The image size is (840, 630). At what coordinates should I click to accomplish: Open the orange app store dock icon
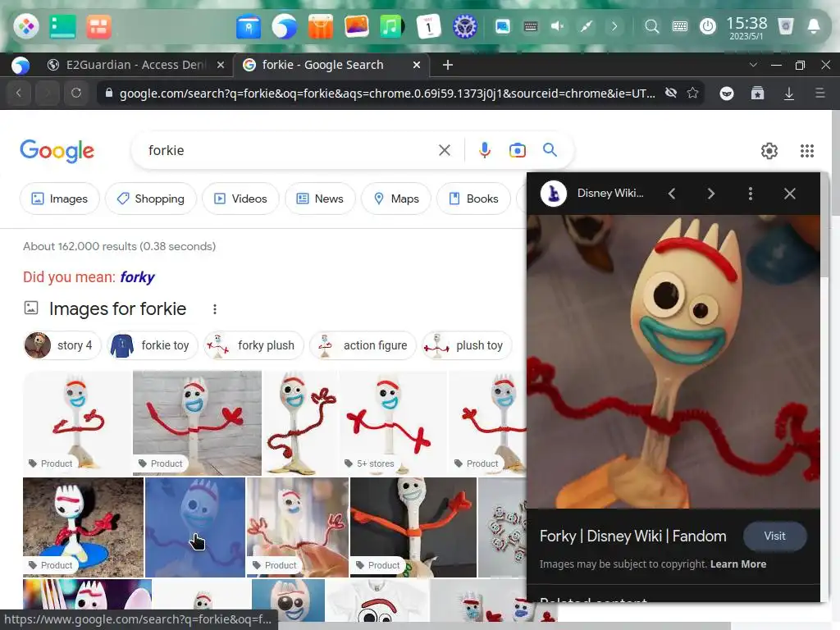tap(321, 26)
